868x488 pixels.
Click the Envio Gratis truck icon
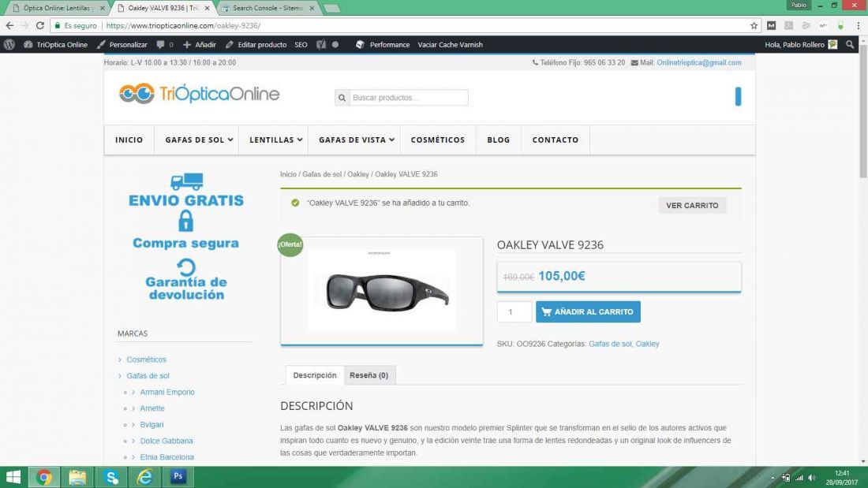point(186,181)
